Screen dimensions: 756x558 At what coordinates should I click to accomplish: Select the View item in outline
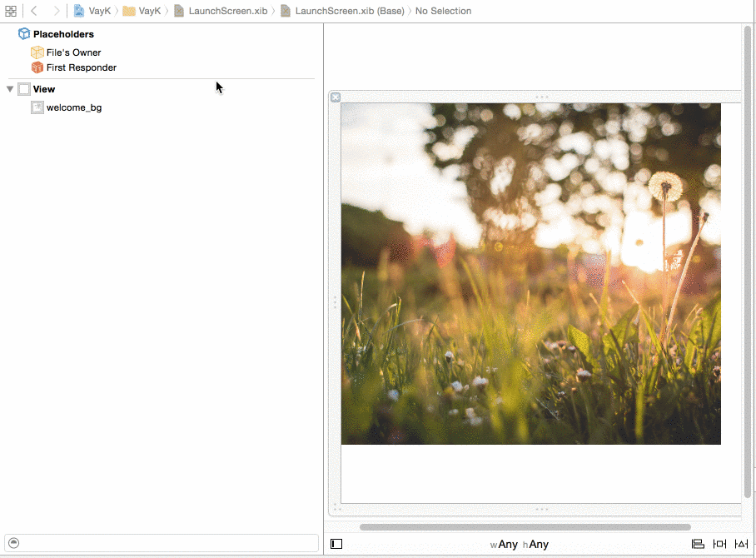pyautogui.click(x=43, y=89)
